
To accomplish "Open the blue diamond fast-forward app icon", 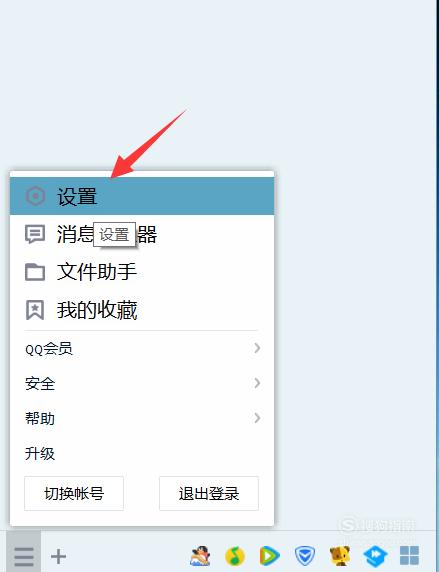I will (x=375, y=556).
